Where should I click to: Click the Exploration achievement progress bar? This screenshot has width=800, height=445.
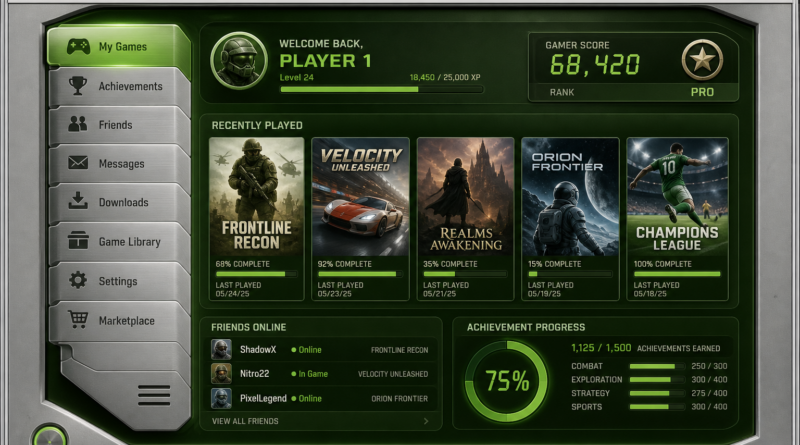click(657, 380)
